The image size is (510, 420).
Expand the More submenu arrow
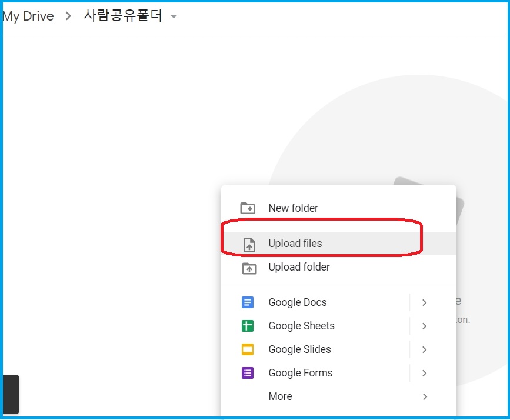(425, 396)
